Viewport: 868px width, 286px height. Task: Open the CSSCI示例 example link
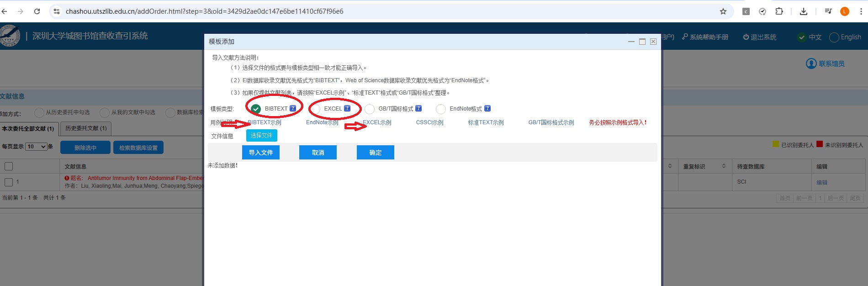[429, 122]
